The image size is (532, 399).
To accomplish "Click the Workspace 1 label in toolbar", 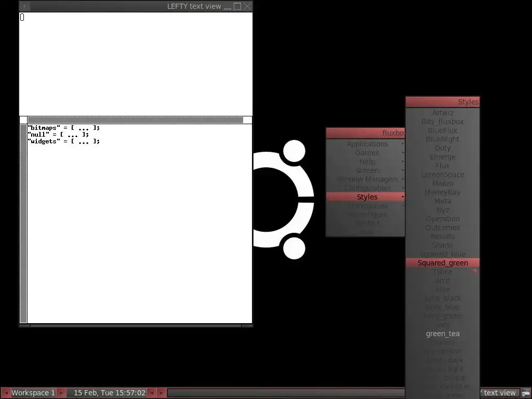I will click(x=33, y=393).
